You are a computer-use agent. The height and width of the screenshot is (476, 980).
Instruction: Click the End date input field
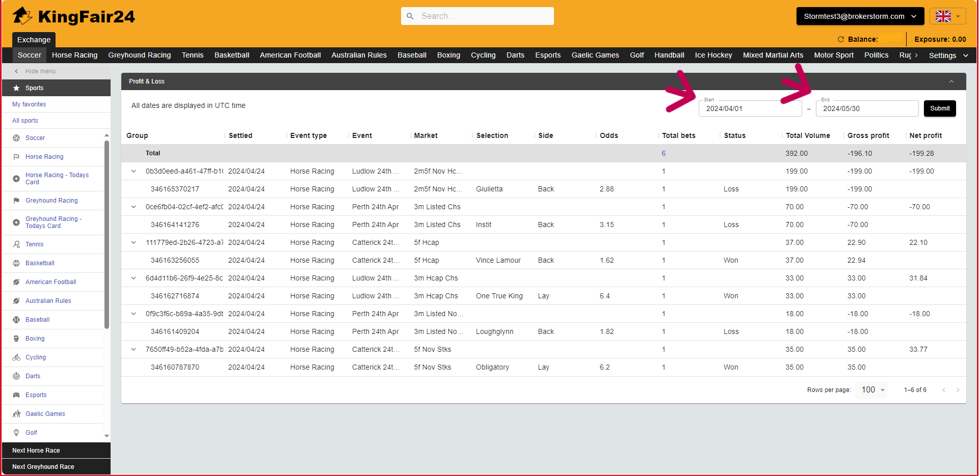[x=867, y=108]
